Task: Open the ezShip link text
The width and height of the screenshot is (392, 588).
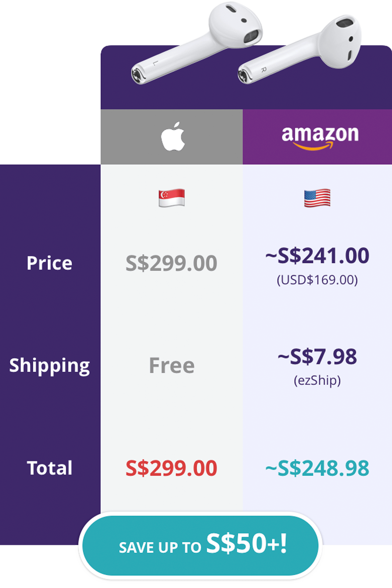Action: pos(317,380)
